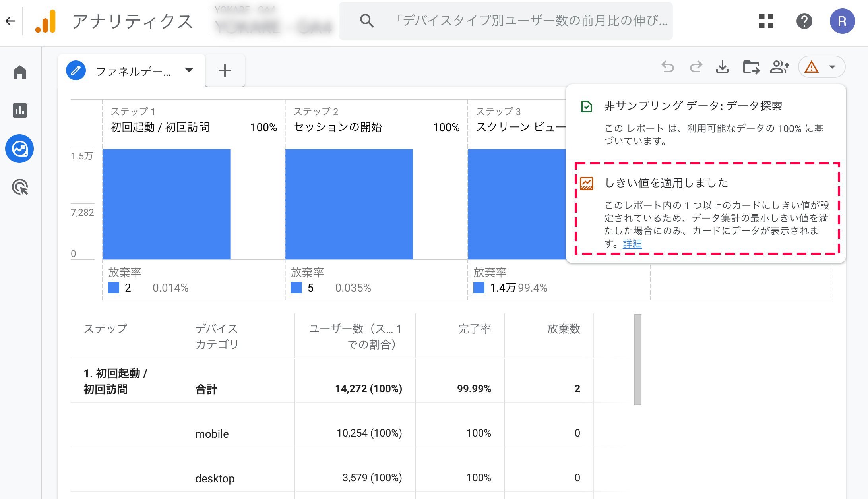The width and height of the screenshot is (868, 499).
Task: Click the 14,272 (100%) cell
Action: pos(368,389)
